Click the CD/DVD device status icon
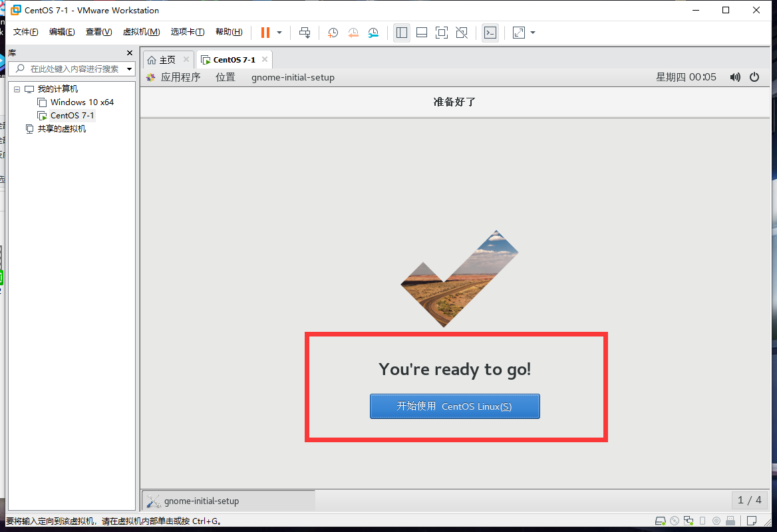This screenshot has height=532, width=777. point(675,521)
